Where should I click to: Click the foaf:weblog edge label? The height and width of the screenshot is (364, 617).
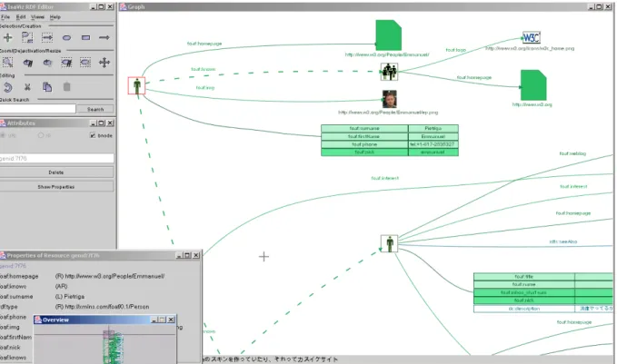[572, 153]
